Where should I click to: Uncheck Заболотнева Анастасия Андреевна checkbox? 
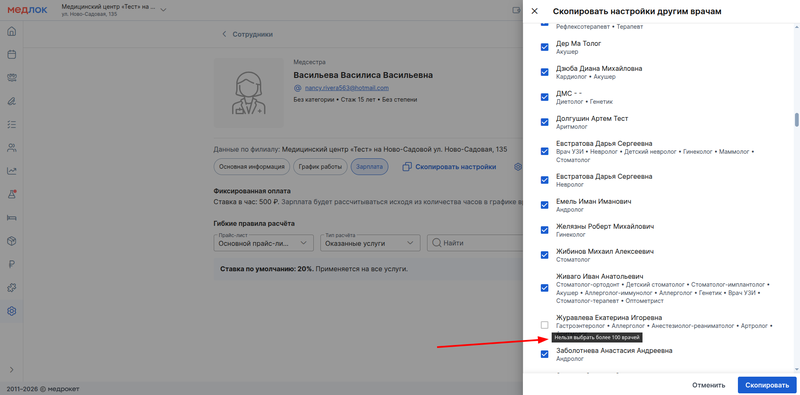point(544,354)
